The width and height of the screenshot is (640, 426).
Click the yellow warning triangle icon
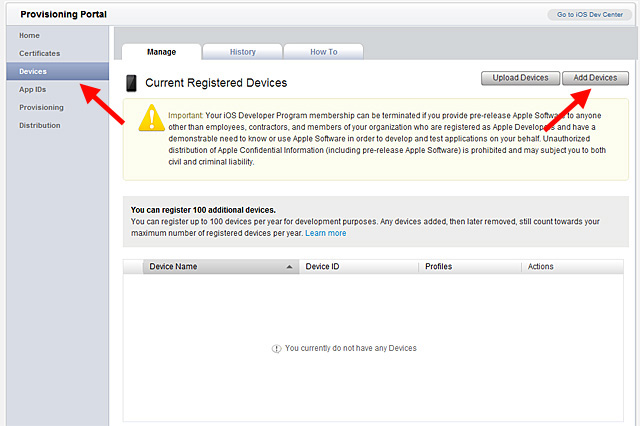(x=151, y=118)
